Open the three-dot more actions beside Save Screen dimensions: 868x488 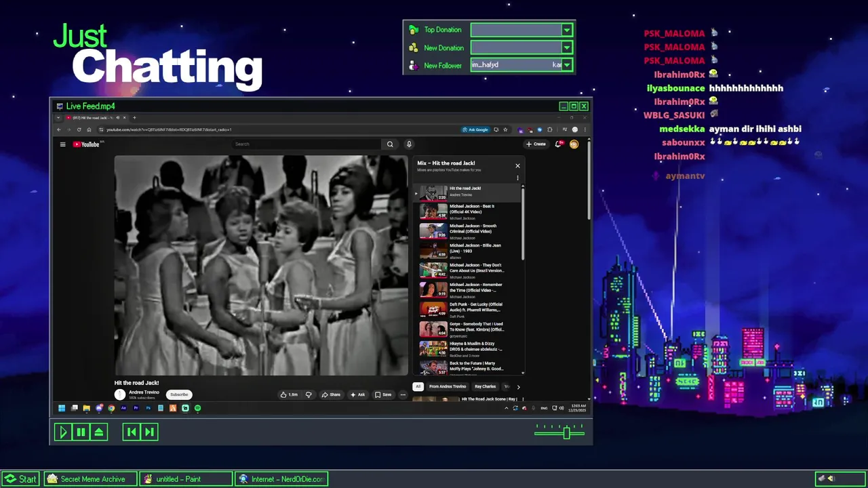(403, 394)
